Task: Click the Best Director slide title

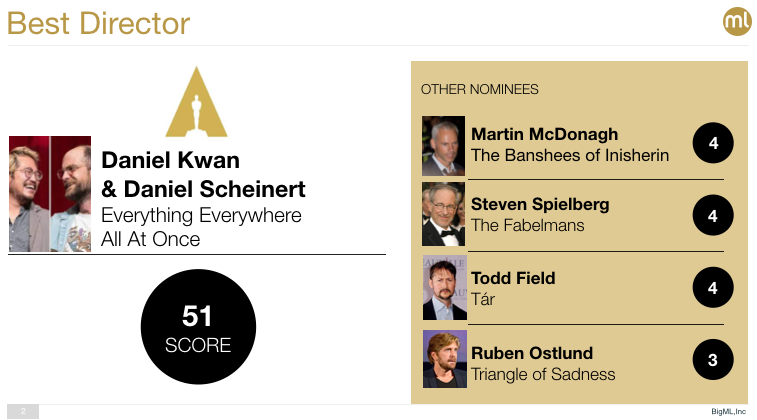Action: [98, 23]
